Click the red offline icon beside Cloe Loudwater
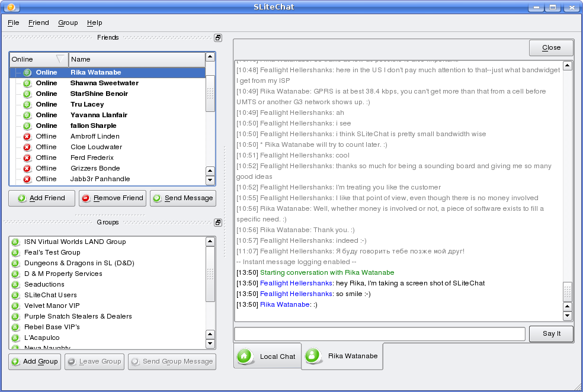583x392 pixels. tap(27, 147)
